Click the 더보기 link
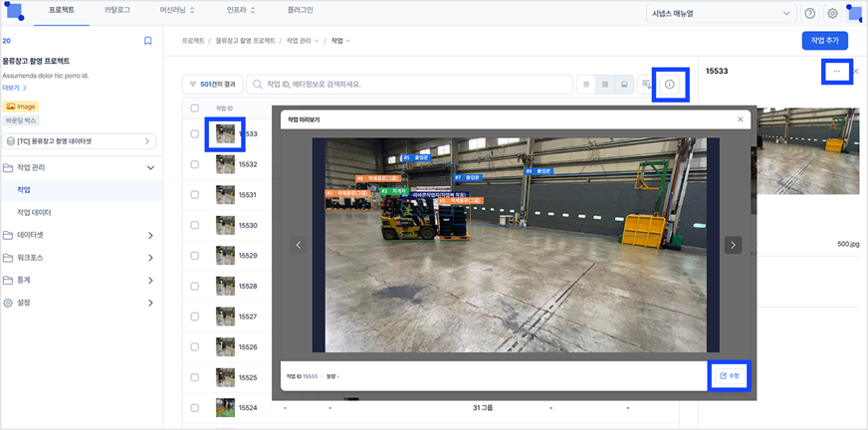Image resolution: width=868 pixels, height=430 pixels. [14, 88]
